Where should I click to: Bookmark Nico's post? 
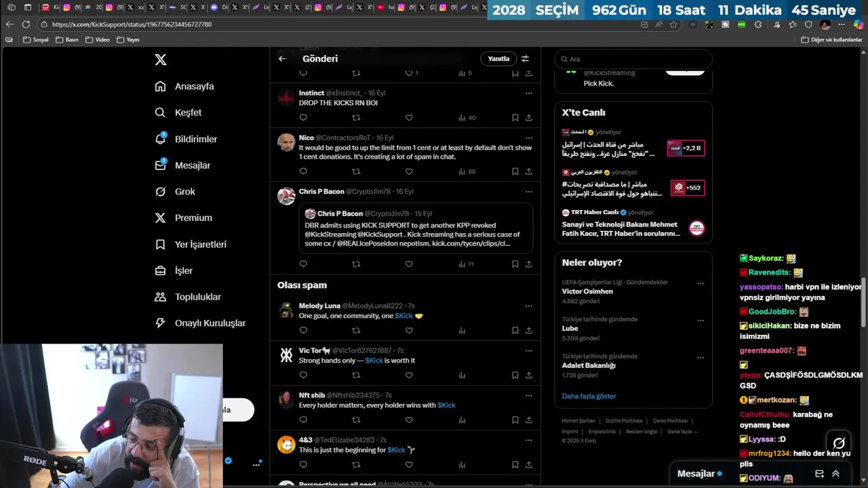515,171
